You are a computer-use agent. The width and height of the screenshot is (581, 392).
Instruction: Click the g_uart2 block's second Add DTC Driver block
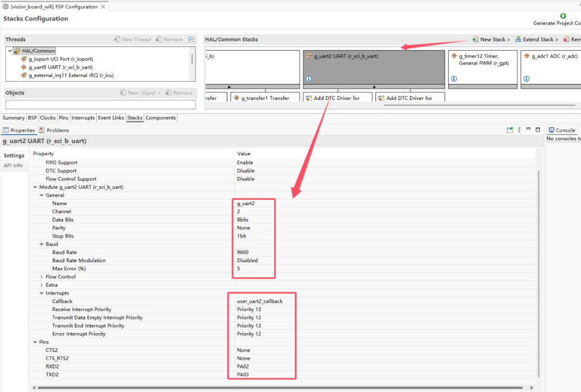pos(410,98)
